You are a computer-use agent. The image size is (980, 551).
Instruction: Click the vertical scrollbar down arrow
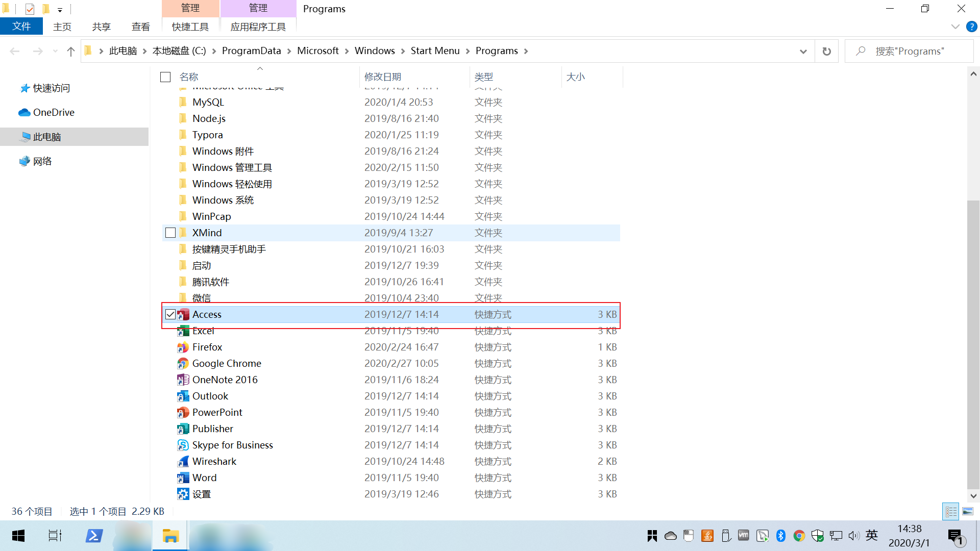pyautogui.click(x=973, y=495)
